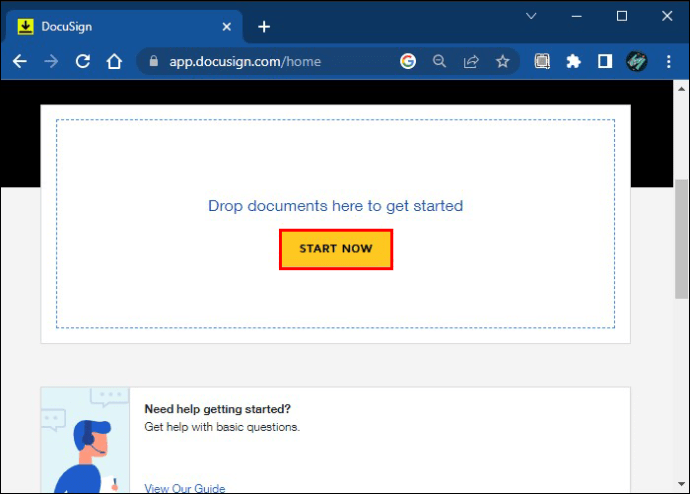The image size is (690, 494).
Task: Click the START NOW button
Action: pos(336,249)
